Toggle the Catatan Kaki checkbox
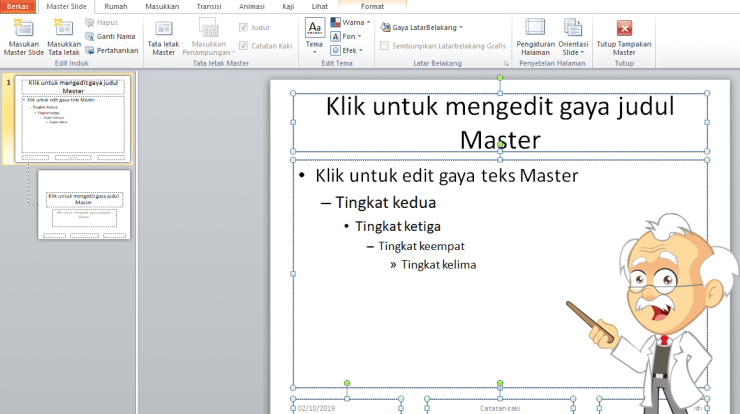 (244, 46)
